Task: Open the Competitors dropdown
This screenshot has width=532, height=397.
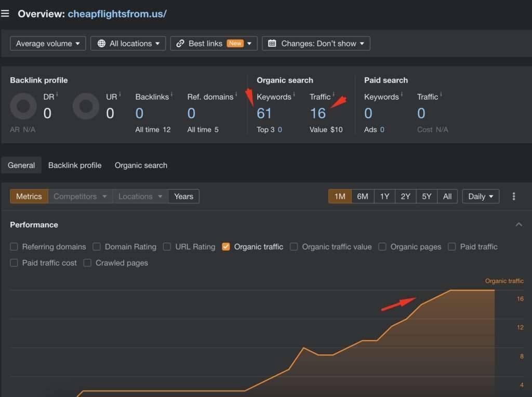Action: click(80, 196)
